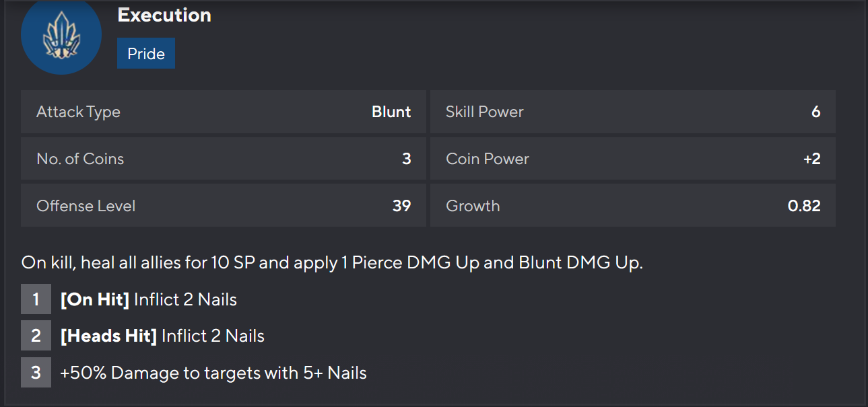
Task: Select the coin 3 number badge
Action: tap(36, 372)
